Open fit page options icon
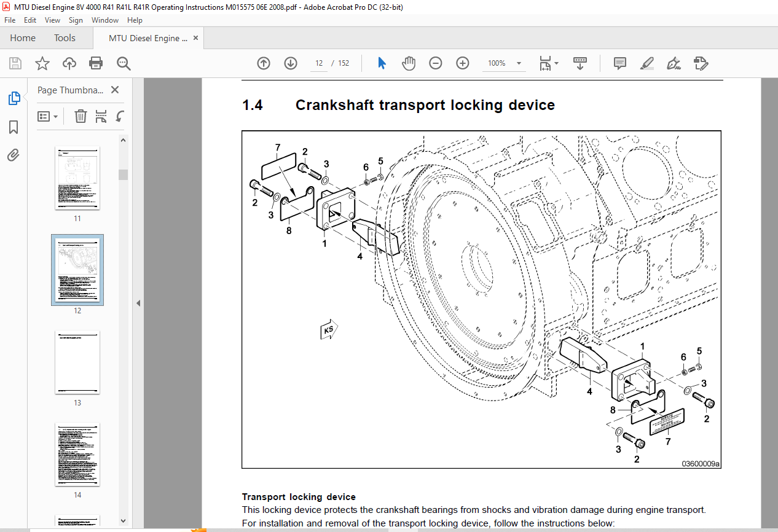 [x=548, y=63]
